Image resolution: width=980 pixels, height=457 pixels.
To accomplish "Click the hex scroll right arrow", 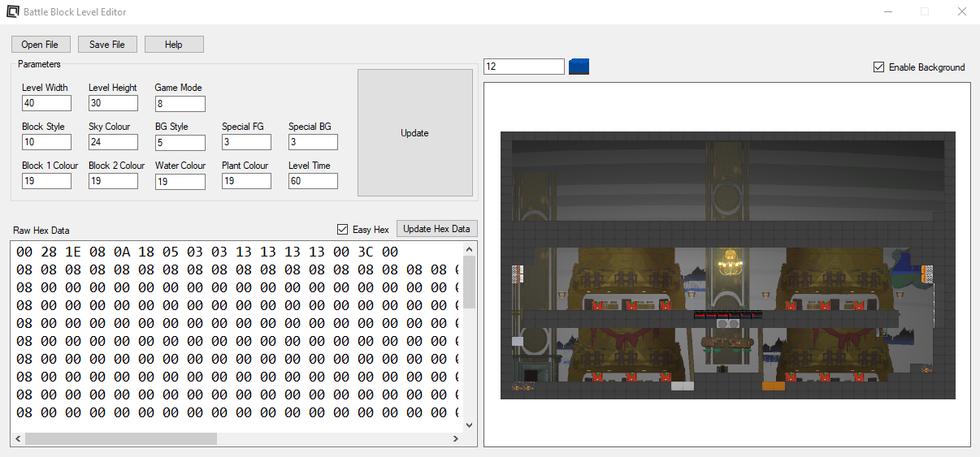I will [x=456, y=438].
